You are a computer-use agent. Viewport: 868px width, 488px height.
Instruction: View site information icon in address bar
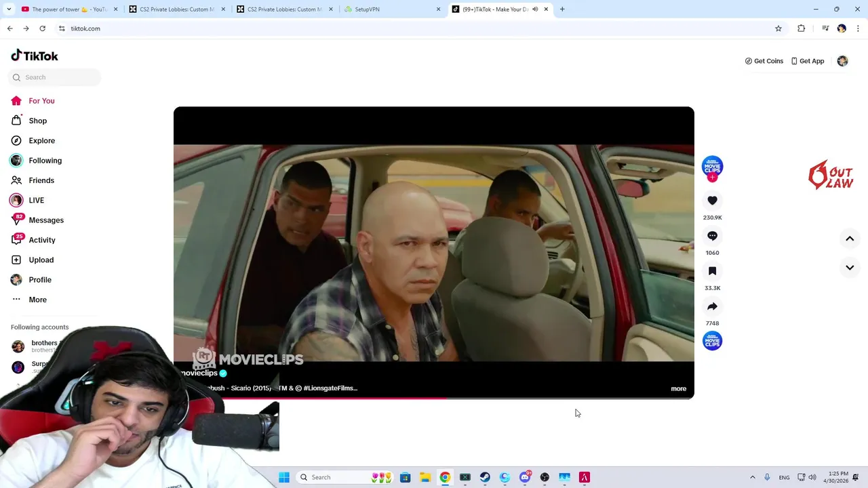[x=62, y=28]
